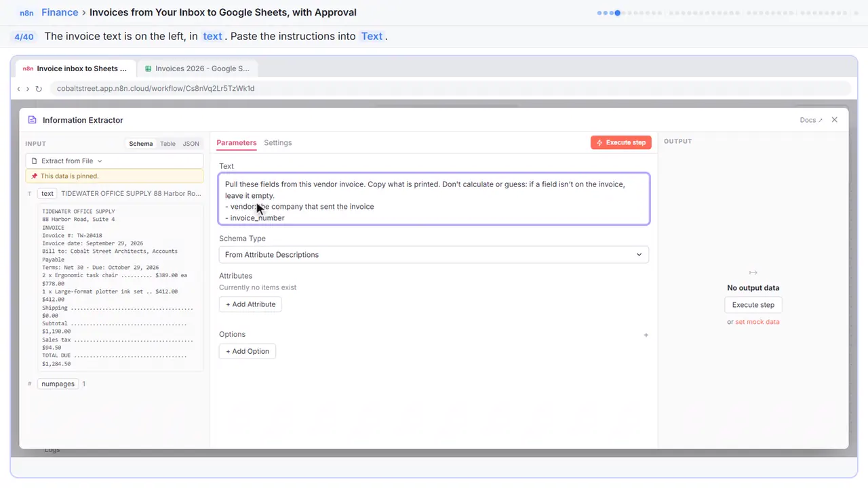Open the Extract from File dropdown
This screenshot has width=868, height=488.
click(114, 161)
